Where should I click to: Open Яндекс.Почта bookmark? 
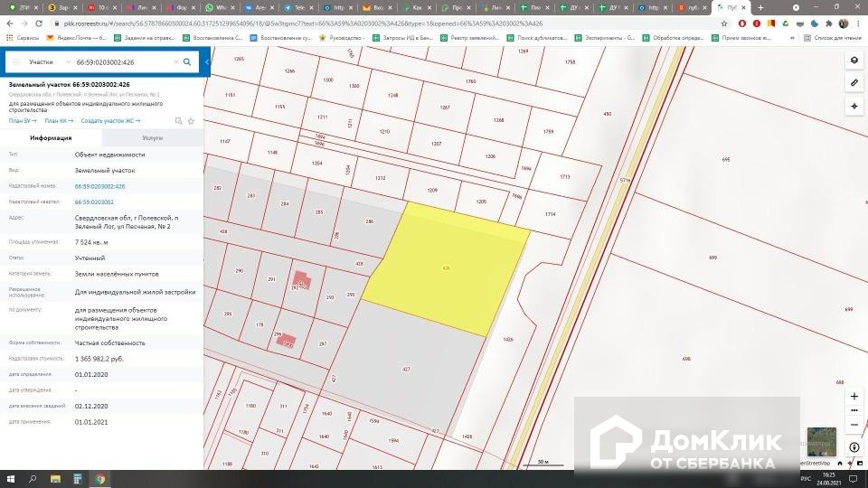point(76,38)
